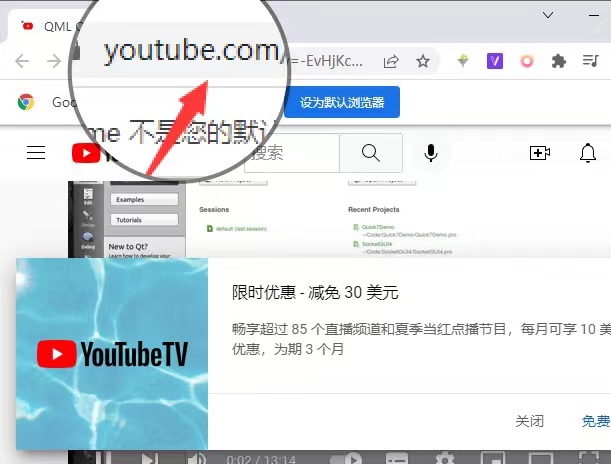This screenshot has height=464, width=611.
Task: Click the browser forward arrow
Action: click(x=54, y=61)
